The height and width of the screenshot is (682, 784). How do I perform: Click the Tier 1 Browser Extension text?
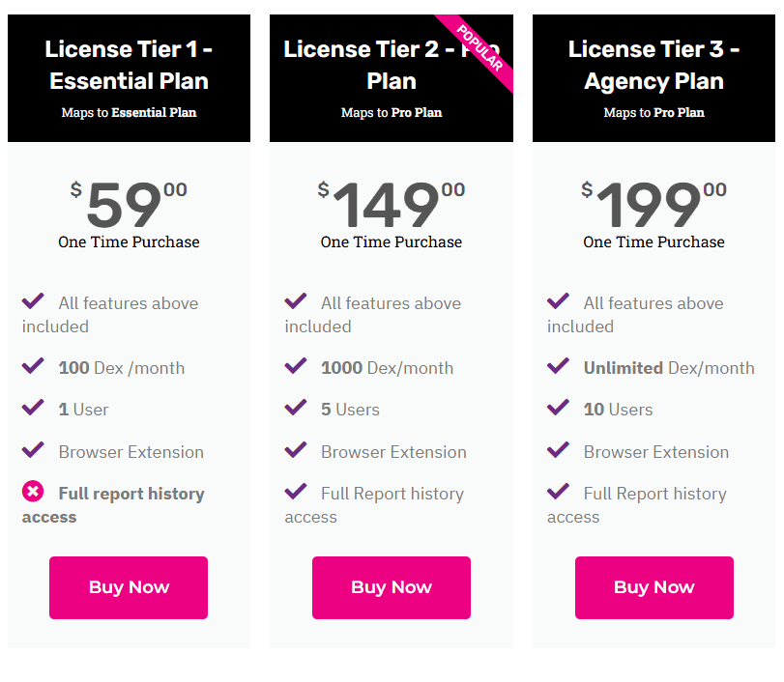131,452
